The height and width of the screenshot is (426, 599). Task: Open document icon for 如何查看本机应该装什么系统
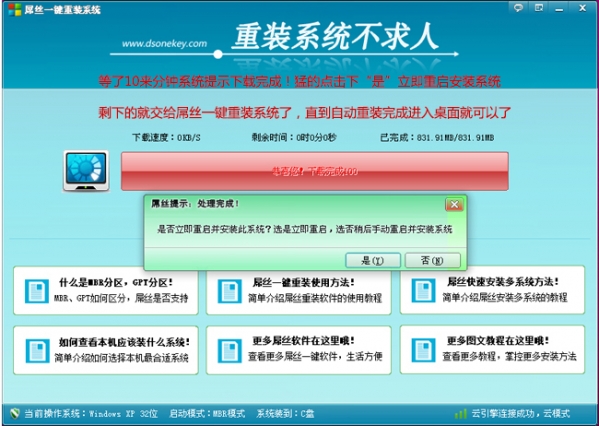tap(37, 351)
